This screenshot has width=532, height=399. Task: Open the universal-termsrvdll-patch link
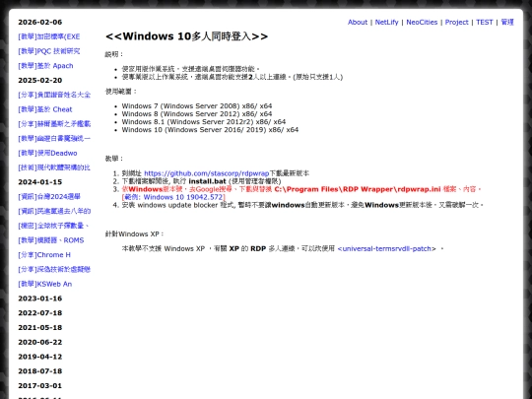[x=387, y=248]
